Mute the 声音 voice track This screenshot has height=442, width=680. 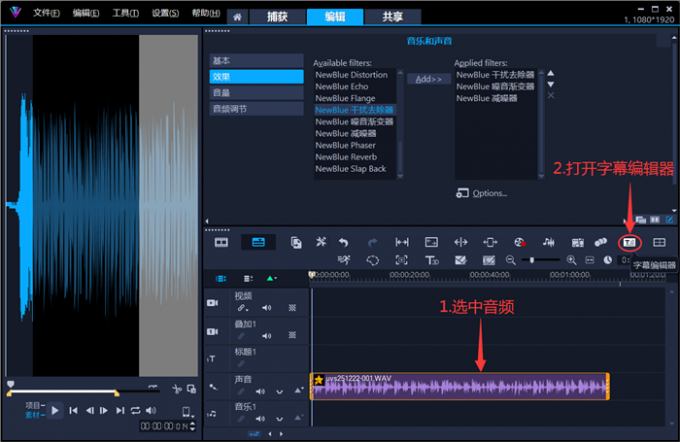261,391
